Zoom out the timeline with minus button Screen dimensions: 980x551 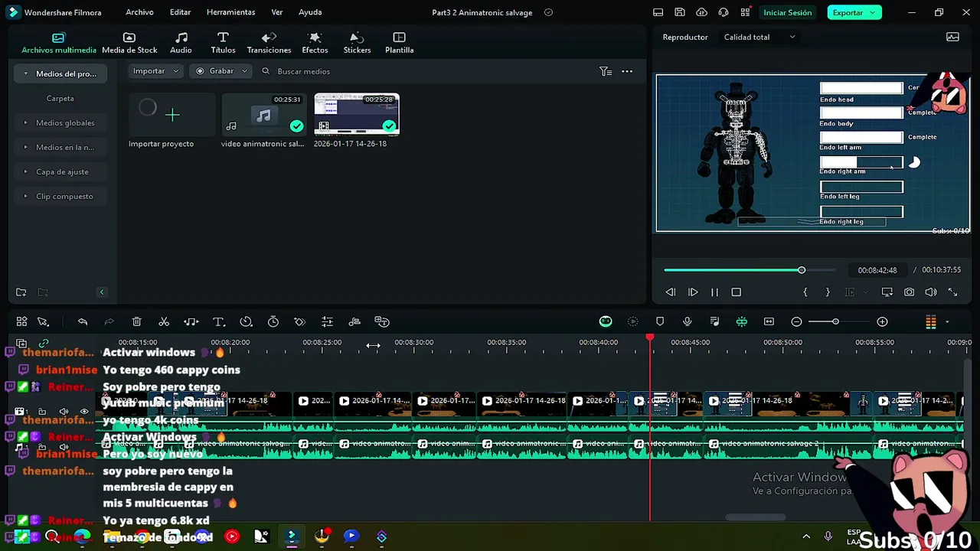tap(796, 322)
